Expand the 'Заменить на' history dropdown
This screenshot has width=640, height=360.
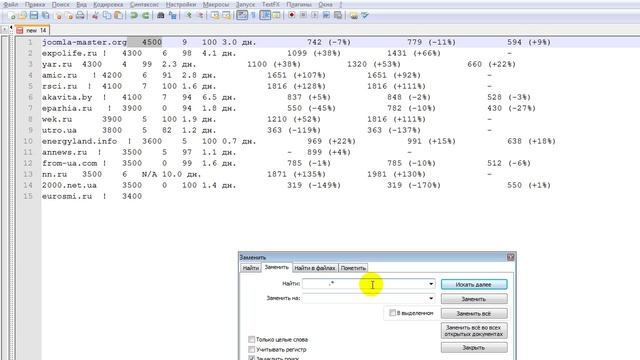[431, 298]
